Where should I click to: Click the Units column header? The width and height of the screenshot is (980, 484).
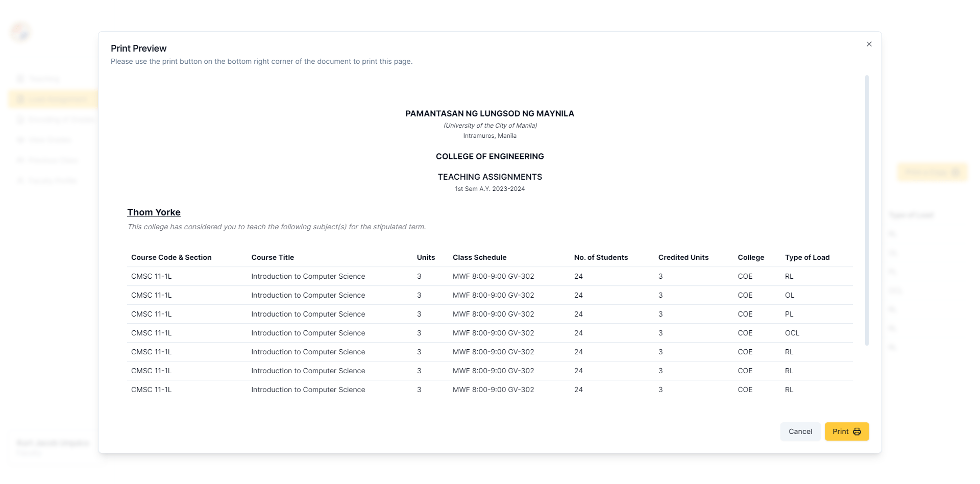pos(426,257)
